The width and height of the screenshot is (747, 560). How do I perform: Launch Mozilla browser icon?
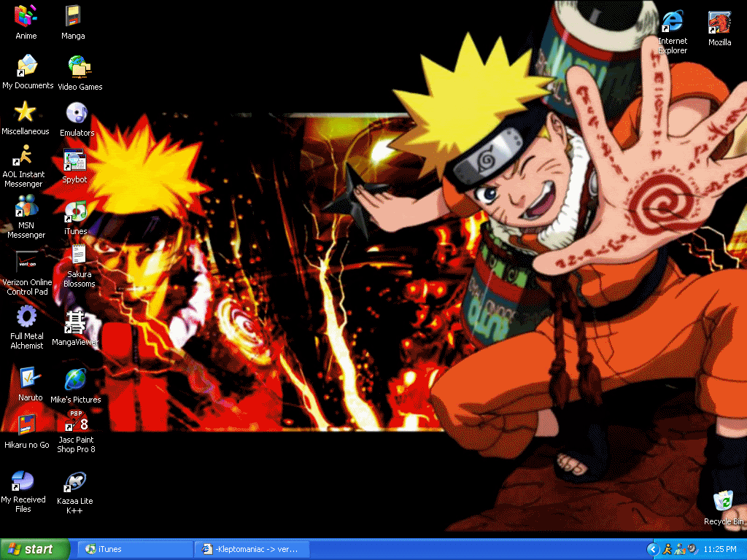[719, 23]
